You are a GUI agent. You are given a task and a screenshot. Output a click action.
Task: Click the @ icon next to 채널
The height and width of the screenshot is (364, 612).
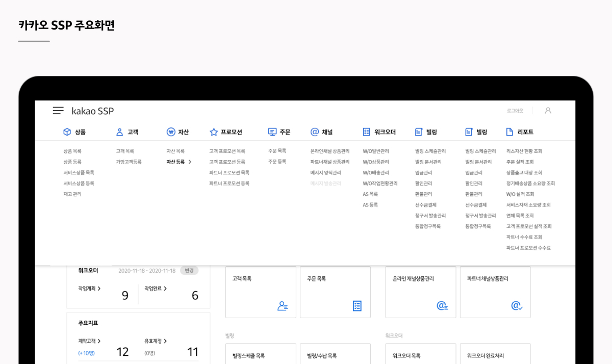point(315,132)
